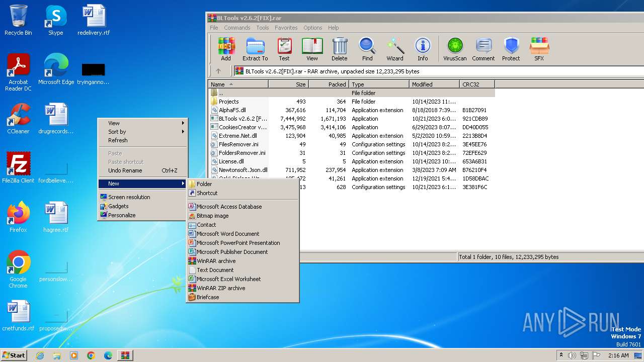Image resolution: width=644 pixels, height=362 pixels.
Task: Click the system clock in the tray
Action: pyautogui.click(x=618, y=355)
